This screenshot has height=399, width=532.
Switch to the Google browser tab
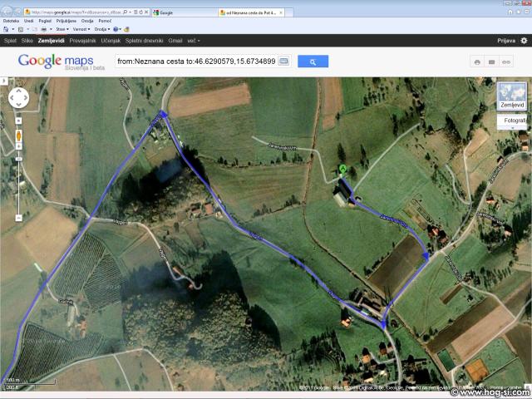pos(184,13)
